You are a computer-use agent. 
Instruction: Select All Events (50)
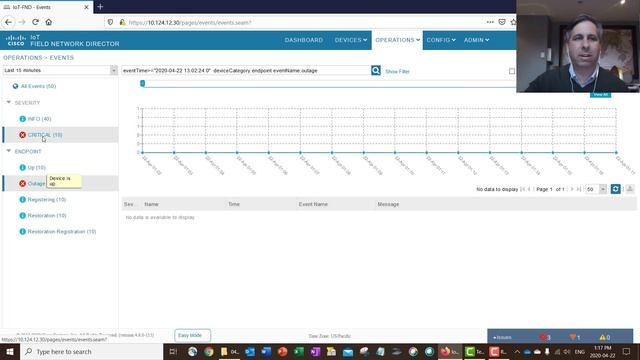pyautogui.click(x=38, y=86)
